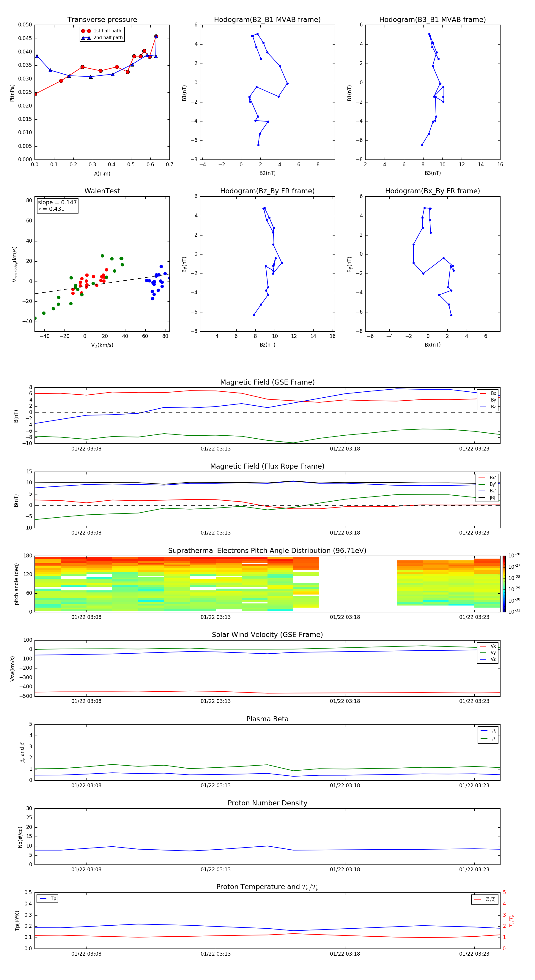Click the red 'Te/Tp' legend entry
This screenshot has width=535, height=980.
point(485,899)
